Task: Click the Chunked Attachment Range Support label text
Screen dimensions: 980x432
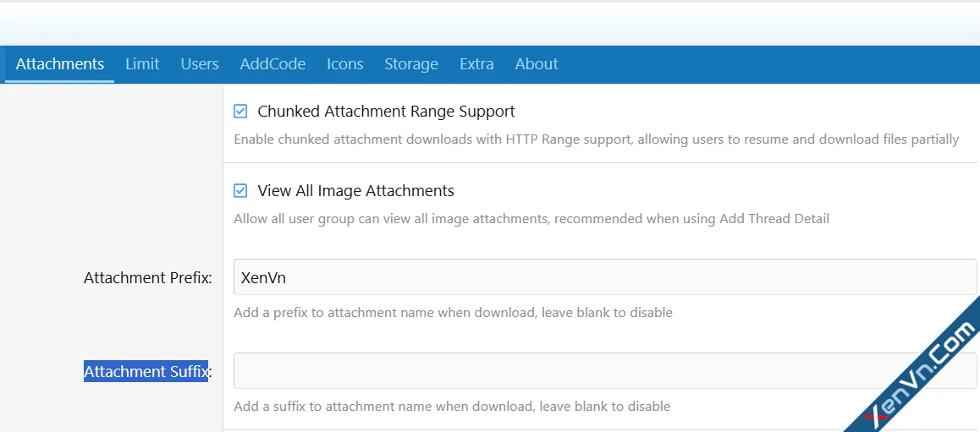Action: tap(386, 112)
